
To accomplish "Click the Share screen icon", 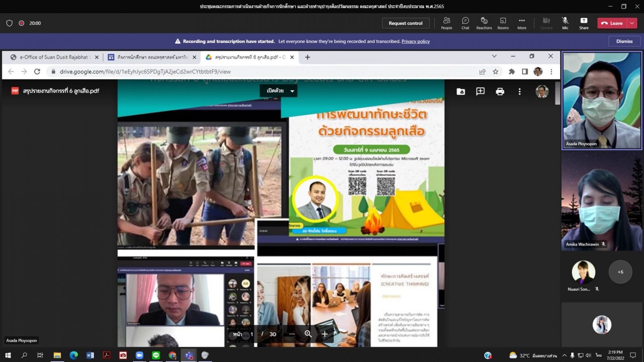I will 584,23.
